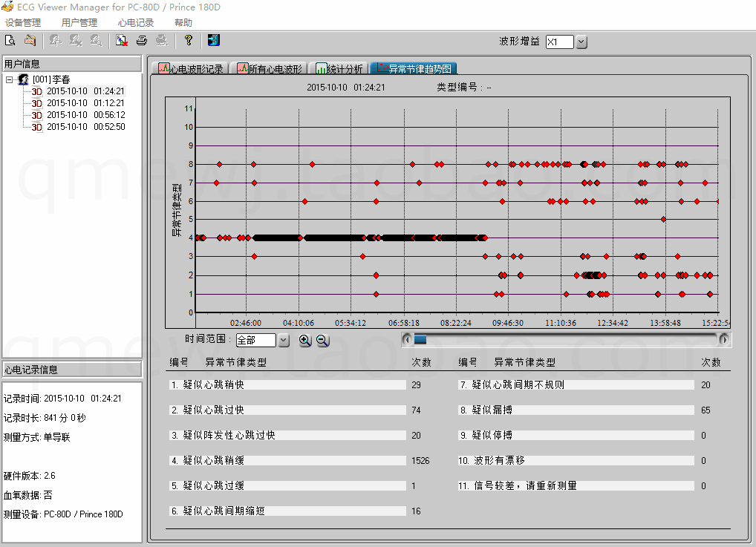The image size is (756, 547).
Task: Click the print toolbar icon
Action: pos(141,41)
